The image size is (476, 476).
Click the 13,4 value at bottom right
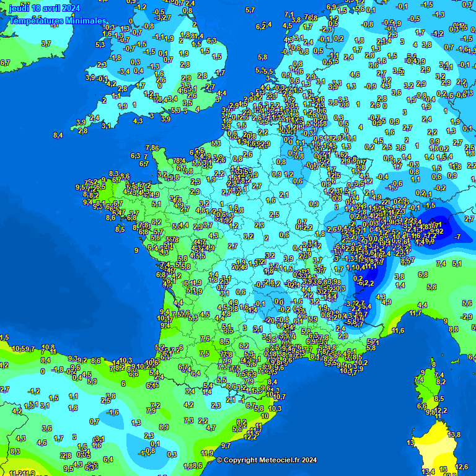click(428, 472)
